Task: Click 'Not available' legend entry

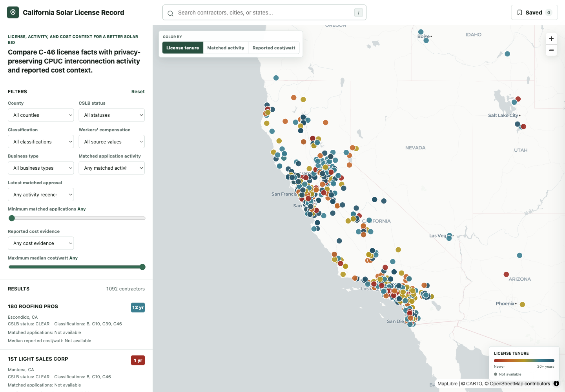Action: pyautogui.click(x=508, y=374)
